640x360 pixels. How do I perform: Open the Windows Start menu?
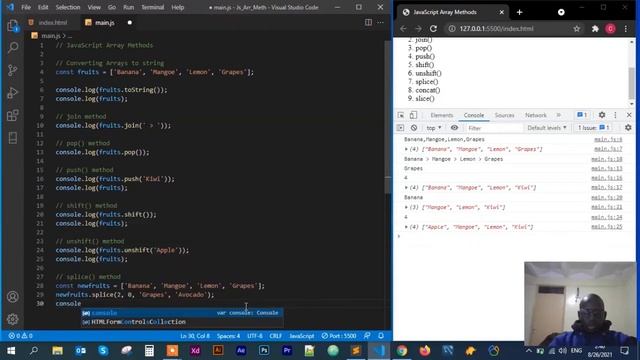click(11, 351)
